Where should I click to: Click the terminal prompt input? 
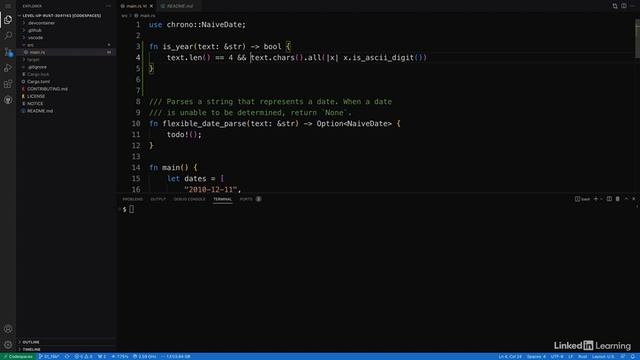coord(131,209)
